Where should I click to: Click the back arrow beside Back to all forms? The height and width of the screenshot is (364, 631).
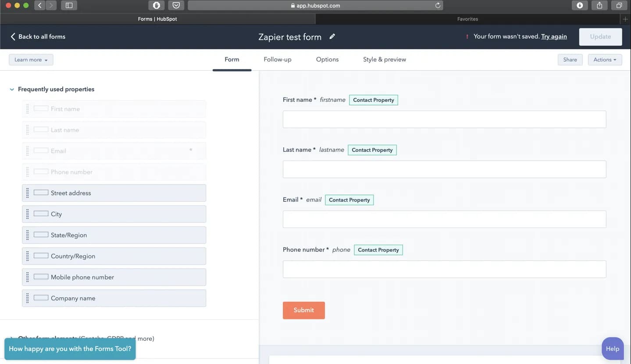(x=13, y=36)
